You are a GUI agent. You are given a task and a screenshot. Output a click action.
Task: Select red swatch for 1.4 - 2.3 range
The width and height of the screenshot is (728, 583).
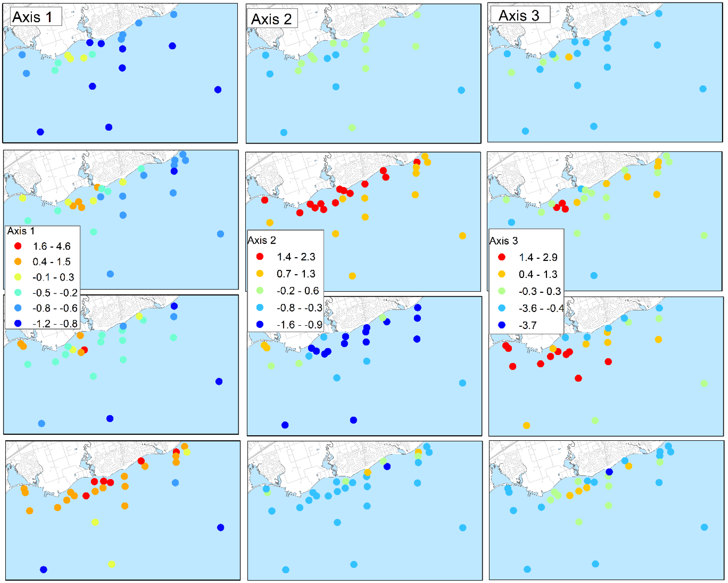tap(260, 257)
